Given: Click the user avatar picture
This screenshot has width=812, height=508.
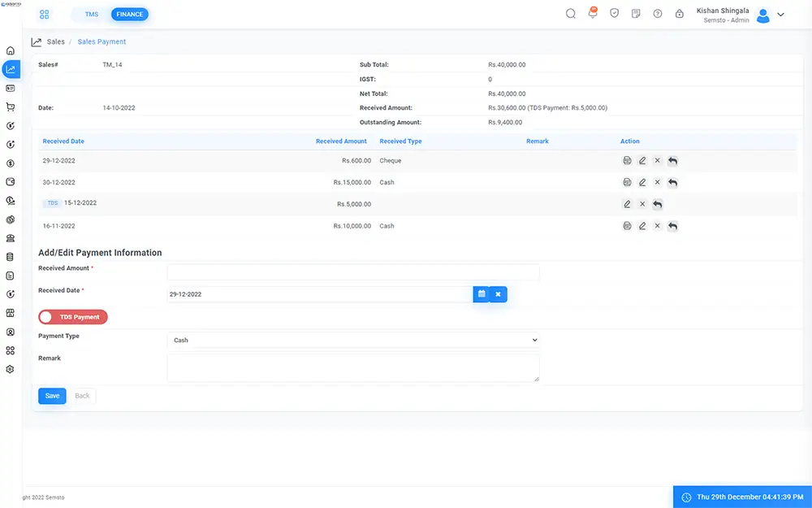Looking at the screenshot, I should tap(762, 15).
